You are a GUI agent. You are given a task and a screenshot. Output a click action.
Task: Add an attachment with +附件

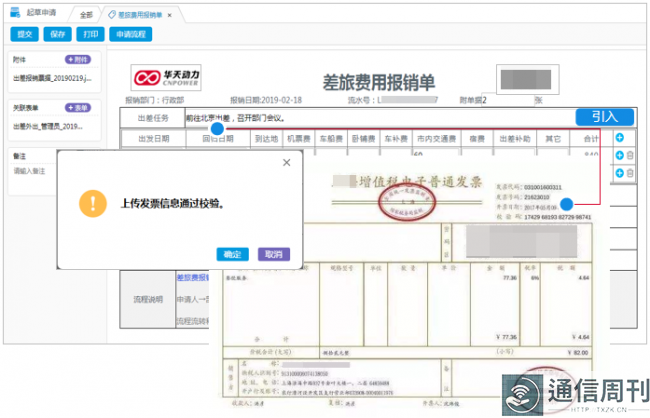[x=78, y=60]
